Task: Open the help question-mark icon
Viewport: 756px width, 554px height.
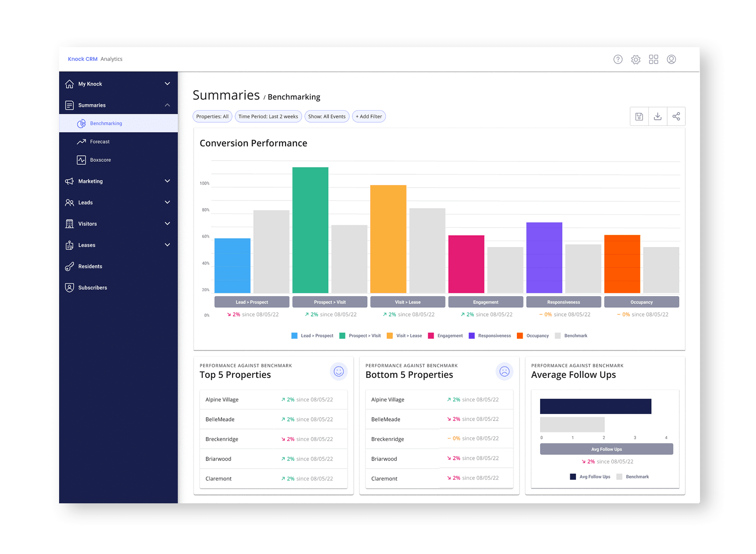Action: [x=618, y=59]
